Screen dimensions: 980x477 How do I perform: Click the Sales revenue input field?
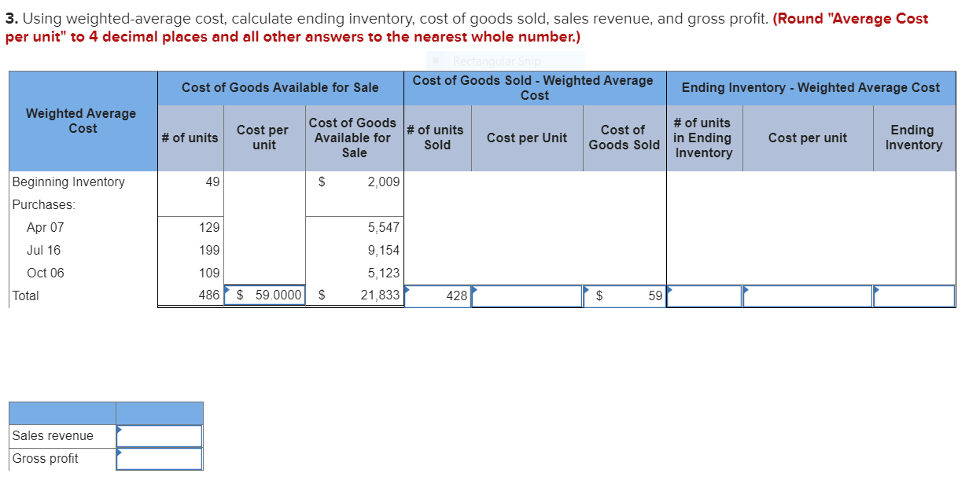(x=160, y=436)
